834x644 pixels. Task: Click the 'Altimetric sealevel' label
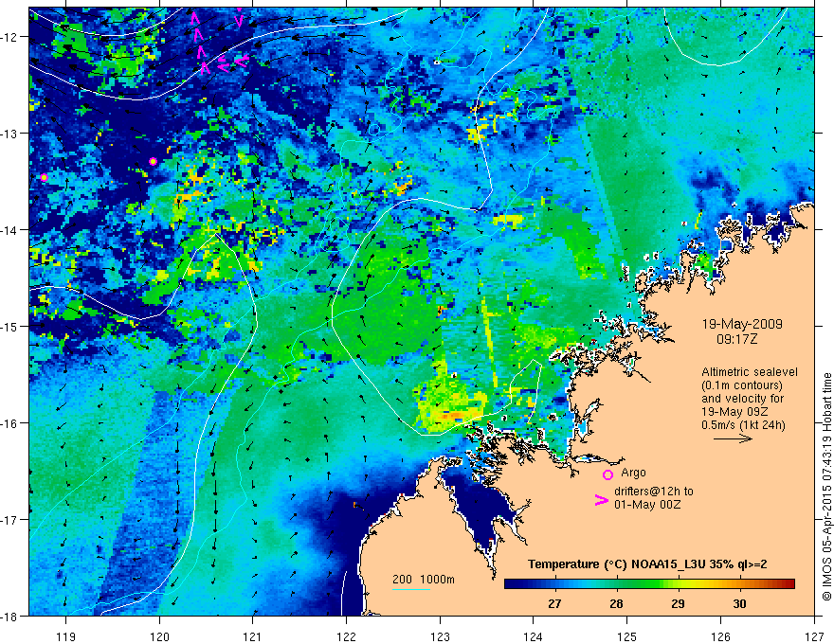(x=750, y=372)
